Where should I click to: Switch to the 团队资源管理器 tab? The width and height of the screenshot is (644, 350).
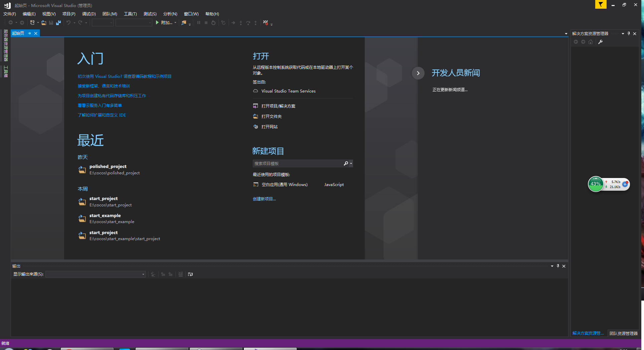pyautogui.click(x=624, y=333)
